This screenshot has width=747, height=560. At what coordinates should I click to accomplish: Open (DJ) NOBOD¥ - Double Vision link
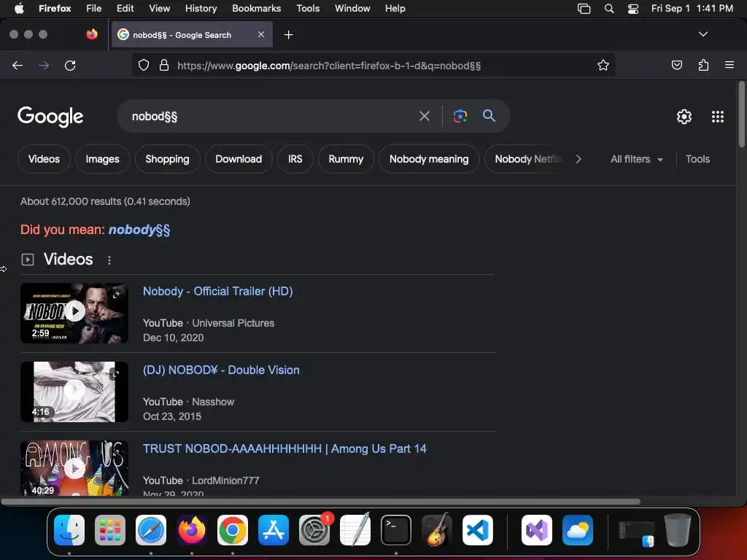[221, 370]
